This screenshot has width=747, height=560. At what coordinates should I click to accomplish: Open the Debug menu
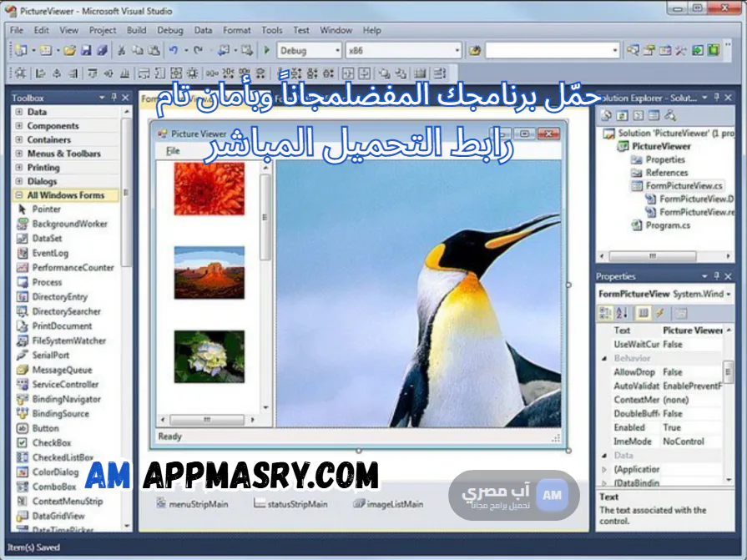click(170, 30)
